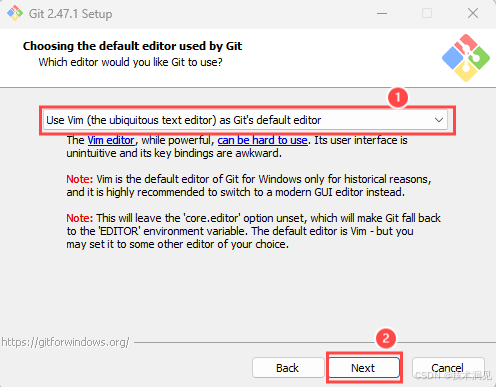Click the 'Git 2.47.1 Setup' title text

pos(70,14)
